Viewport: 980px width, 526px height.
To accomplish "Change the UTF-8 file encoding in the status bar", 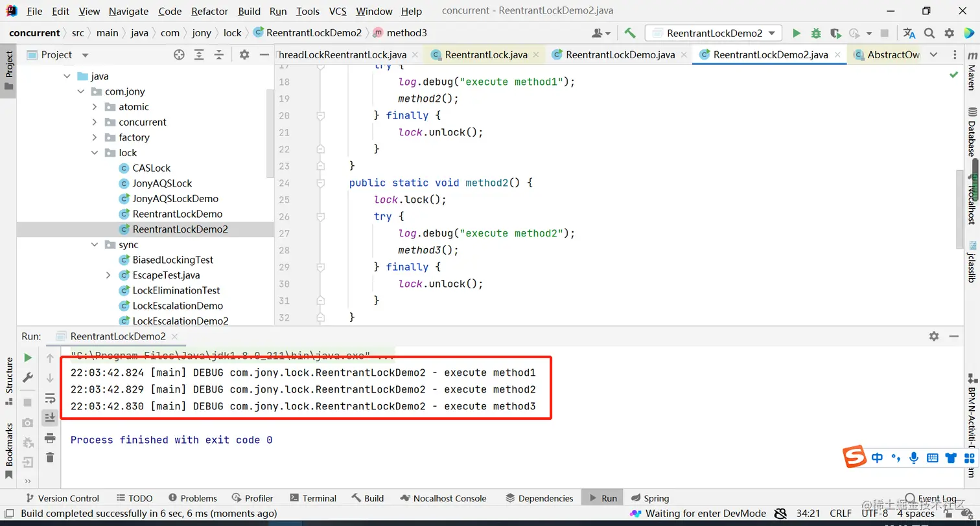I will point(874,514).
